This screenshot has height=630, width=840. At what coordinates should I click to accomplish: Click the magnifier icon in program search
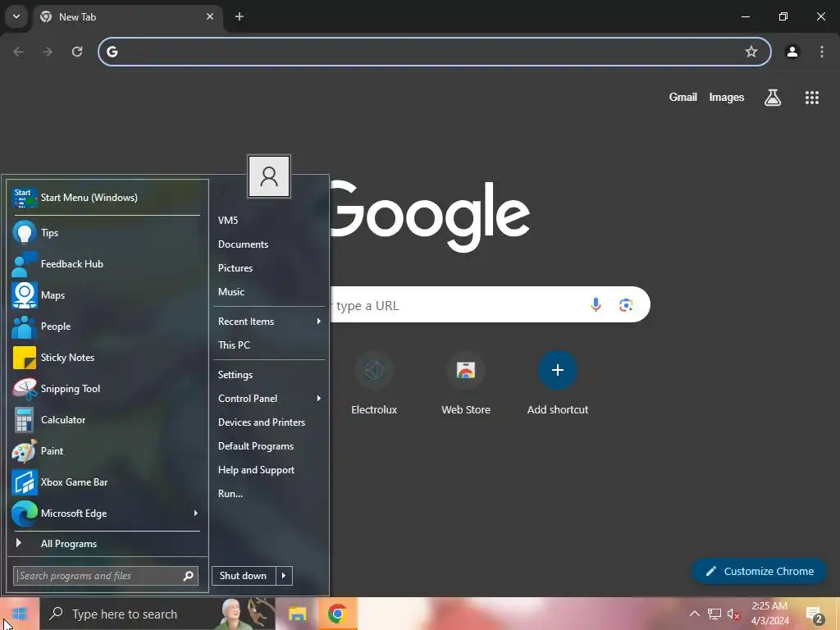[188, 576]
